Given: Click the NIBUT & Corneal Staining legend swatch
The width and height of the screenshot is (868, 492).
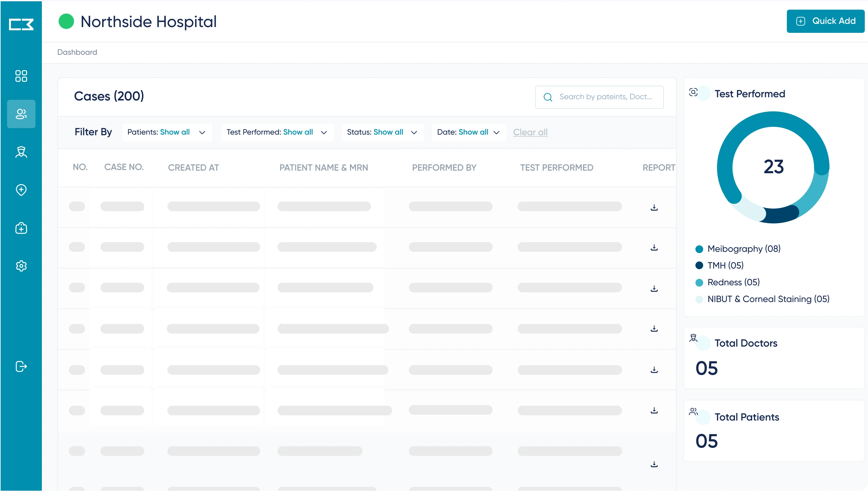Looking at the screenshot, I should [699, 299].
